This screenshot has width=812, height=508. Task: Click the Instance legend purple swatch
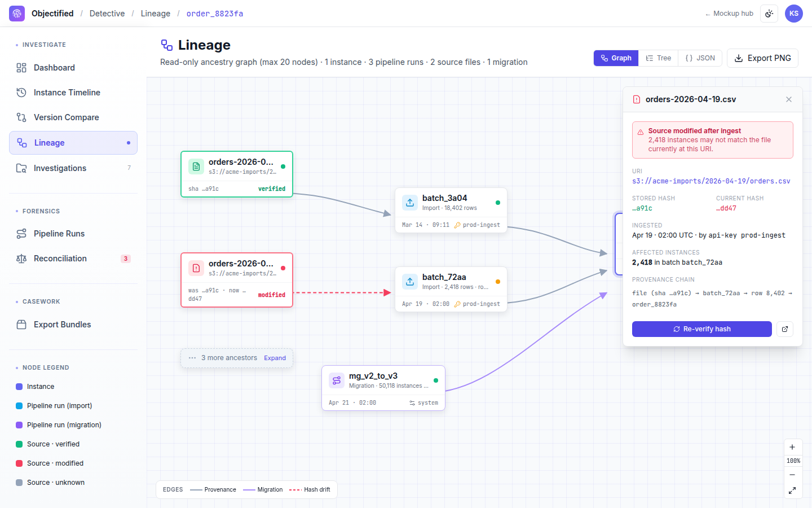pyautogui.click(x=19, y=387)
